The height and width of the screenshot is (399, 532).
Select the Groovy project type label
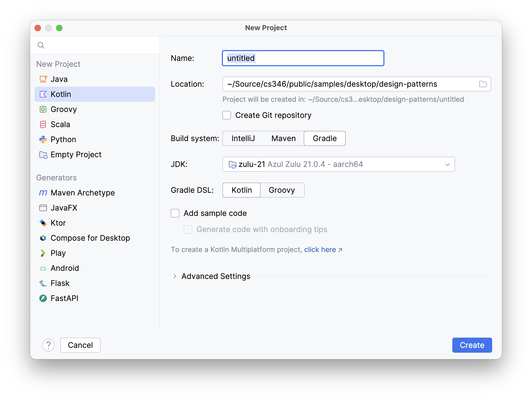coord(64,109)
